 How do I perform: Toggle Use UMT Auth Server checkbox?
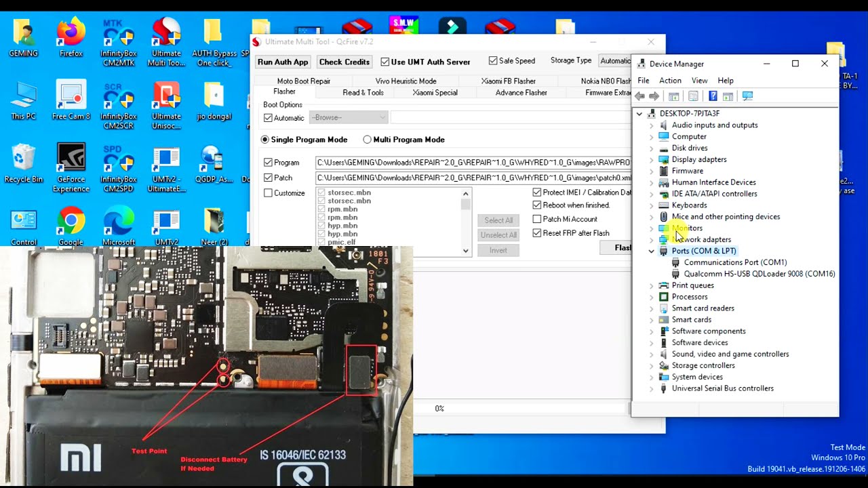[385, 62]
